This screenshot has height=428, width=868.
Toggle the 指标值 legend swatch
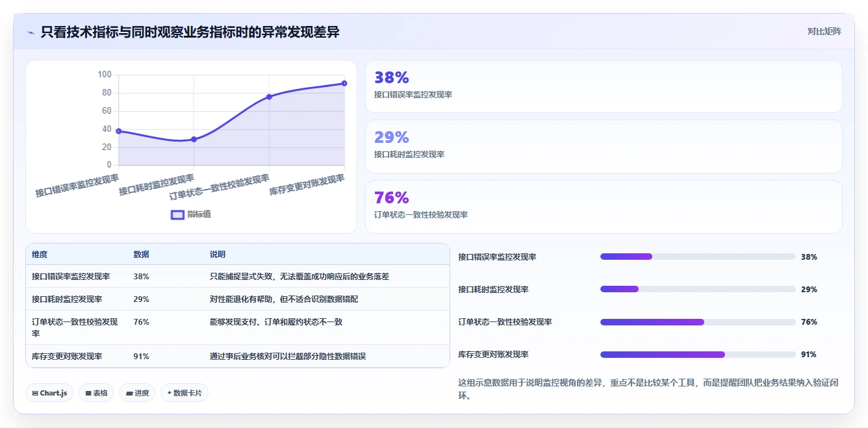click(177, 215)
